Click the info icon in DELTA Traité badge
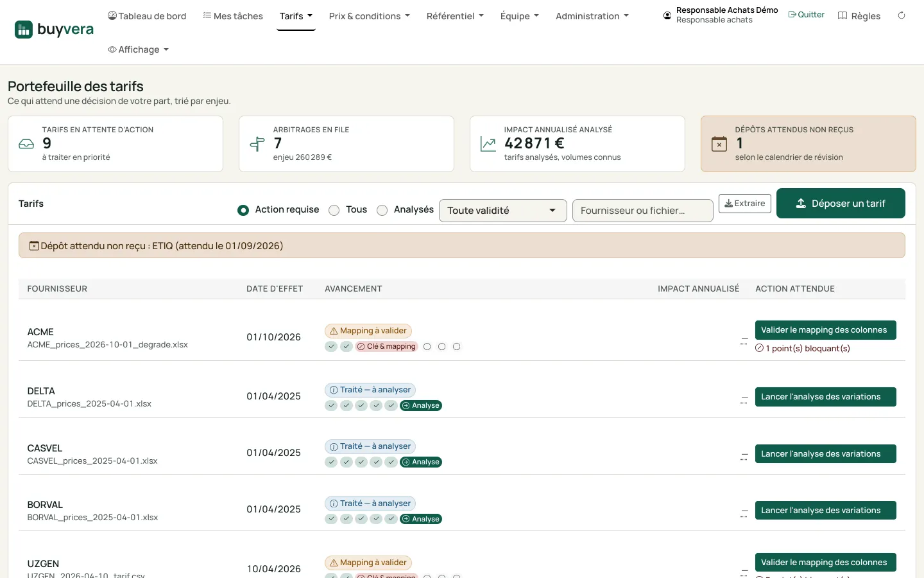924x578 pixels. point(334,390)
